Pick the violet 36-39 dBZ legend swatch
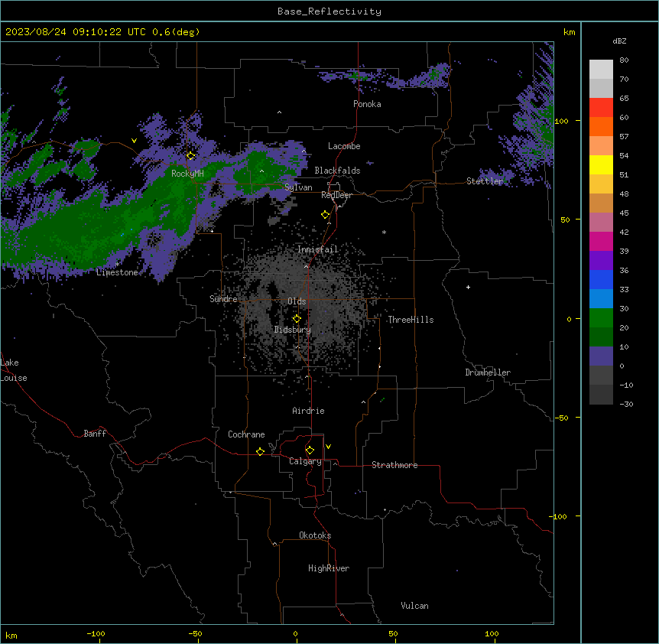Image resolution: width=659 pixels, height=644 pixels. tap(601, 261)
